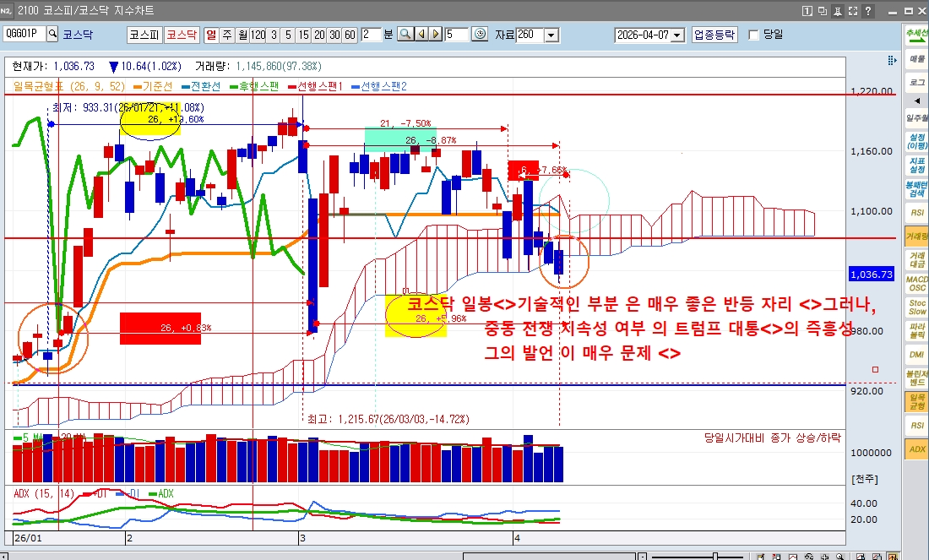This screenshot has height=560, width=929.
Task: Check the 당일 checkbox
Action: (753, 35)
